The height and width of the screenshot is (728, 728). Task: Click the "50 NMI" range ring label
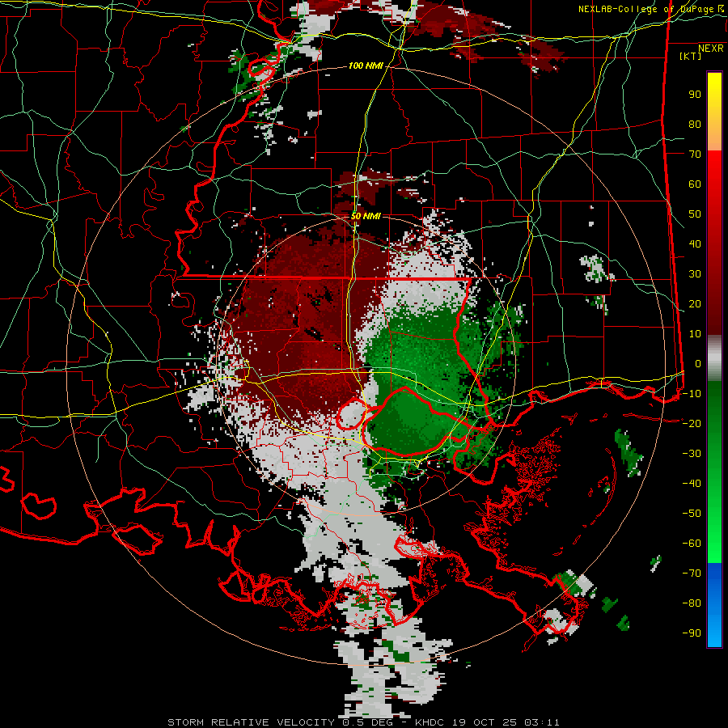[x=366, y=216]
